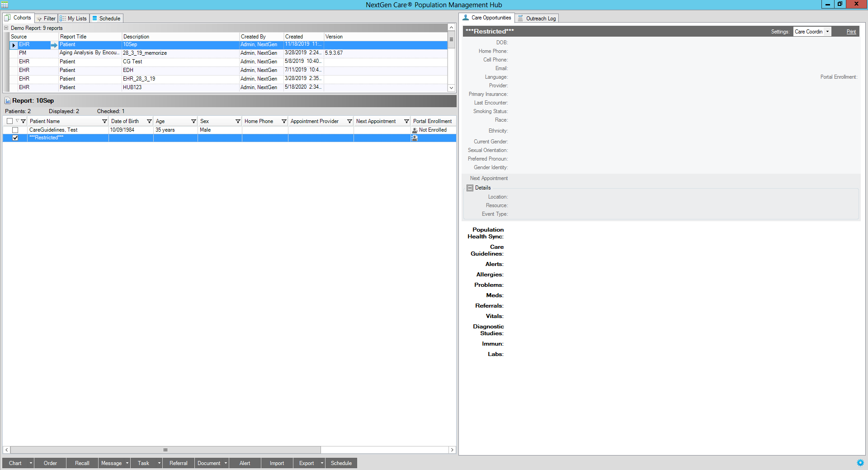Click the horizontal scrollbar thumb in patient grid
The width and height of the screenshot is (868, 470).
[165, 450]
